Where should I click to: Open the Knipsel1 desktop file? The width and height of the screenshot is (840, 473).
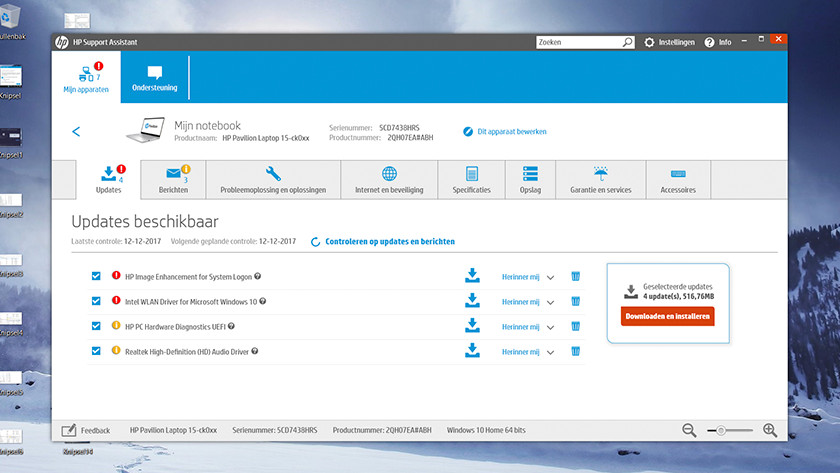pyautogui.click(x=11, y=143)
